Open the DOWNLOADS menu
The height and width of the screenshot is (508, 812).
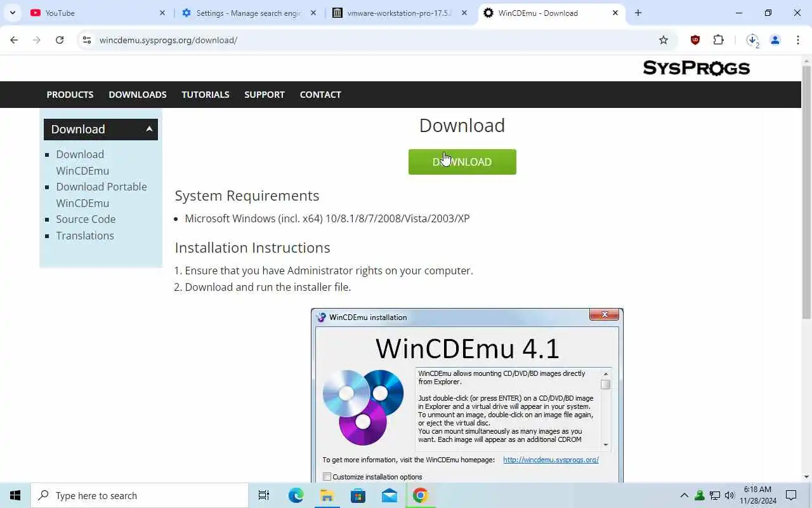click(138, 95)
